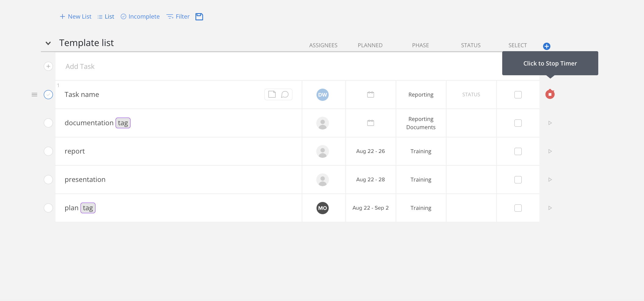Viewport: 644px width, 301px height.
Task: Check the Select box on Task name row
Action: tap(518, 94)
